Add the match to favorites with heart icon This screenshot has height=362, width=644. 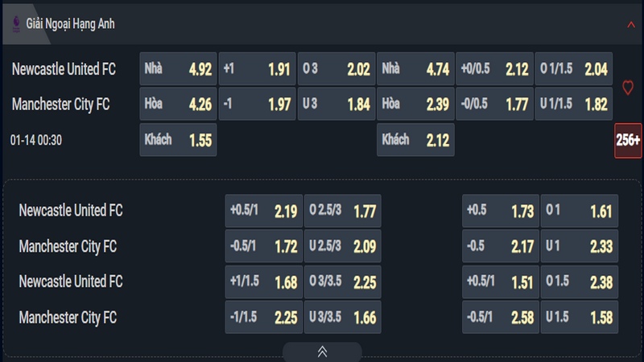pyautogui.click(x=628, y=88)
